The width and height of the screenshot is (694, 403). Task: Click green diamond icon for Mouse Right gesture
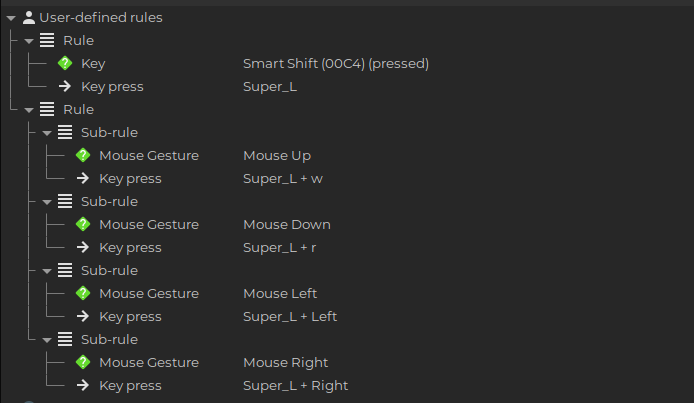pyautogui.click(x=83, y=362)
